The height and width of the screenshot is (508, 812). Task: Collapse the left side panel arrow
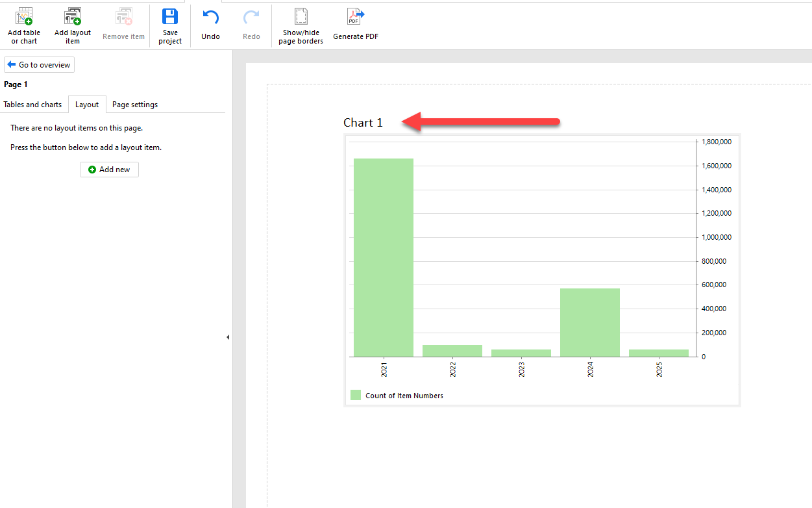(228, 337)
